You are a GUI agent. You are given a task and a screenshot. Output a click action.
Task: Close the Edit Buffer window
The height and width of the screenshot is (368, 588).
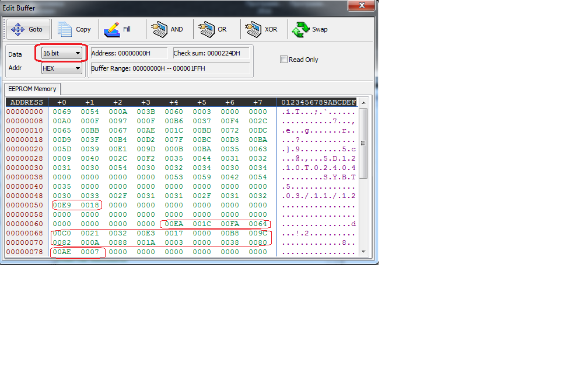(362, 6)
